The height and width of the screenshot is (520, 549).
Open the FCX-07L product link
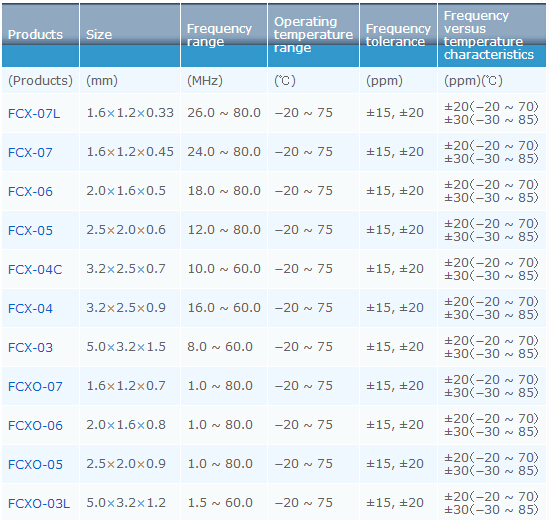[34, 113]
